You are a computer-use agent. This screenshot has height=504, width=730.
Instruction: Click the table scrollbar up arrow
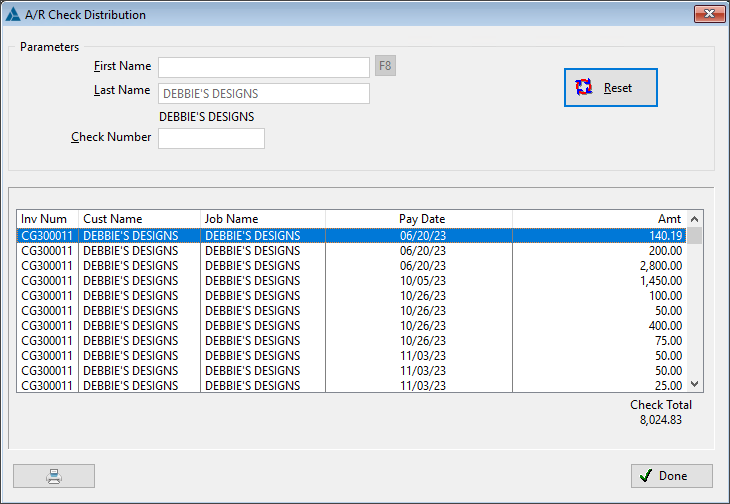695,219
